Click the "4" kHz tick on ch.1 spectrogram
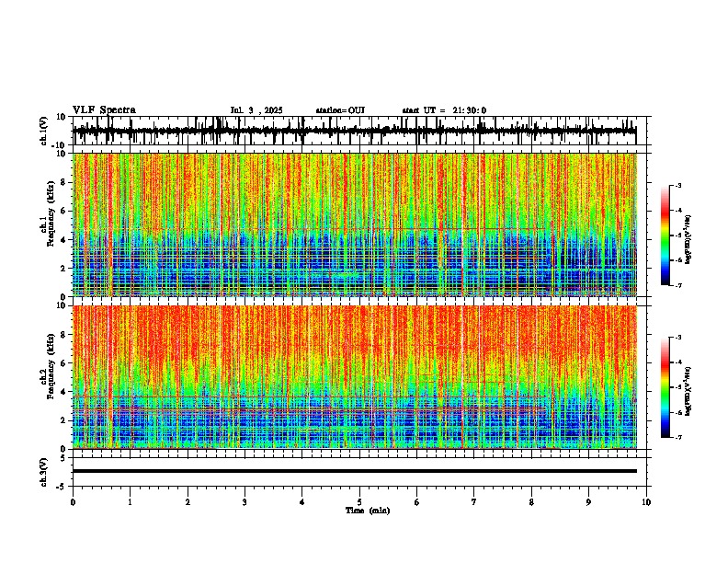728x563 pixels. 64,240
